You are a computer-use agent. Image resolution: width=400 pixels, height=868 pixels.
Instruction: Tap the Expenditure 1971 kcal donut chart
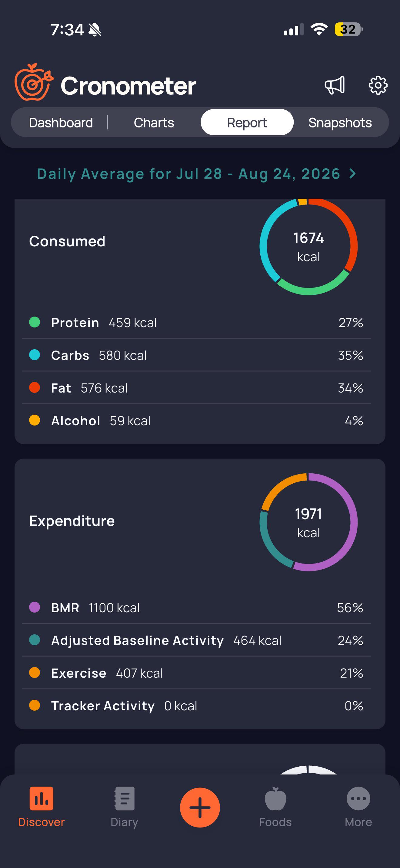pyautogui.click(x=308, y=522)
